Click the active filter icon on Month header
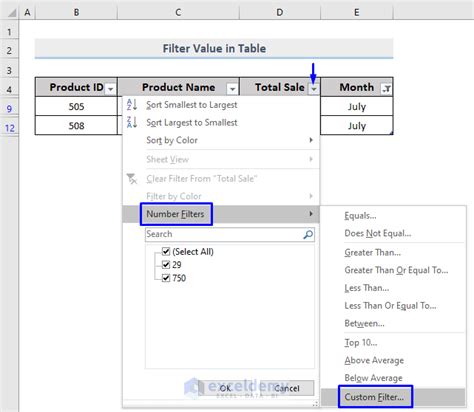 pos(386,89)
